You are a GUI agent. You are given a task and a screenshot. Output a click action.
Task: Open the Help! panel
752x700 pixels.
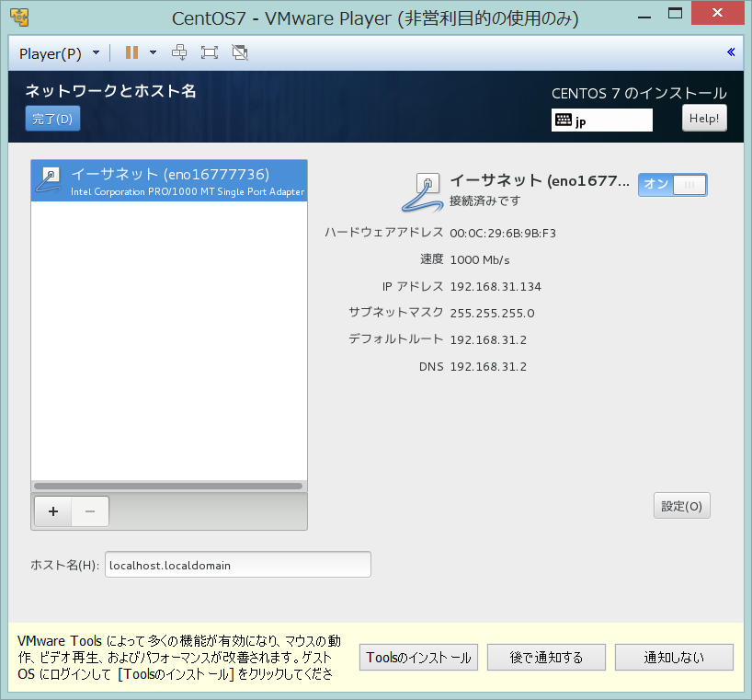tap(704, 117)
